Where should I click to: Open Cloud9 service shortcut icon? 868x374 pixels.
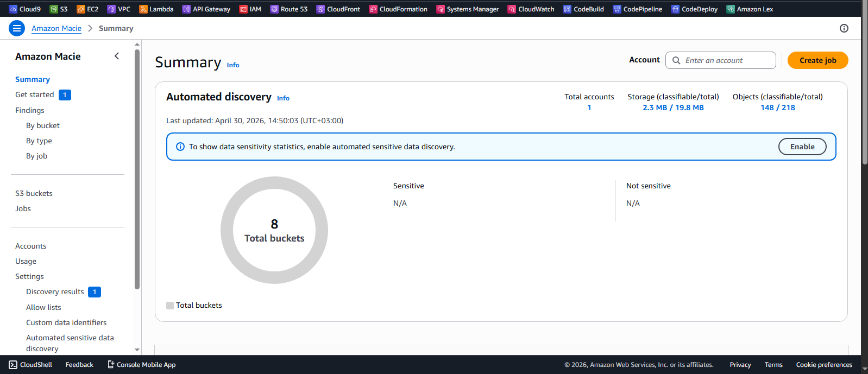13,9
